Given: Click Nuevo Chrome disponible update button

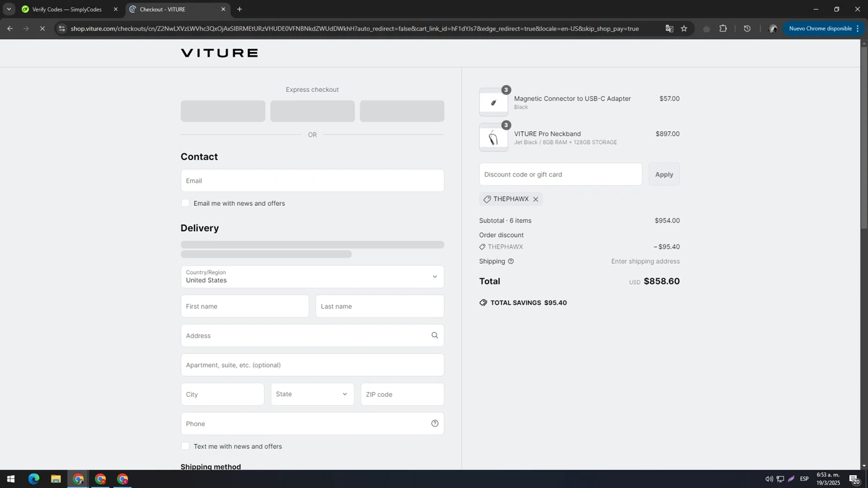Looking at the screenshot, I should click(x=825, y=28).
